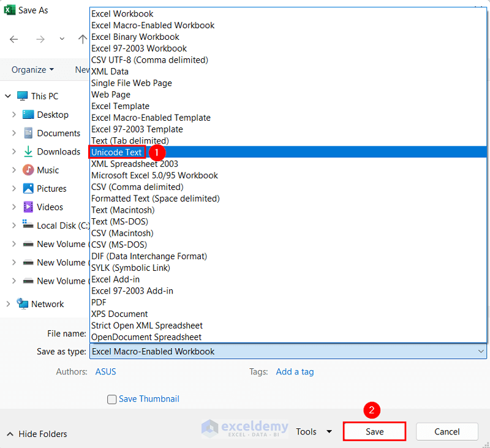Click the Cancel button
Viewport: 490px width, 448px height.
tap(447, 431)
